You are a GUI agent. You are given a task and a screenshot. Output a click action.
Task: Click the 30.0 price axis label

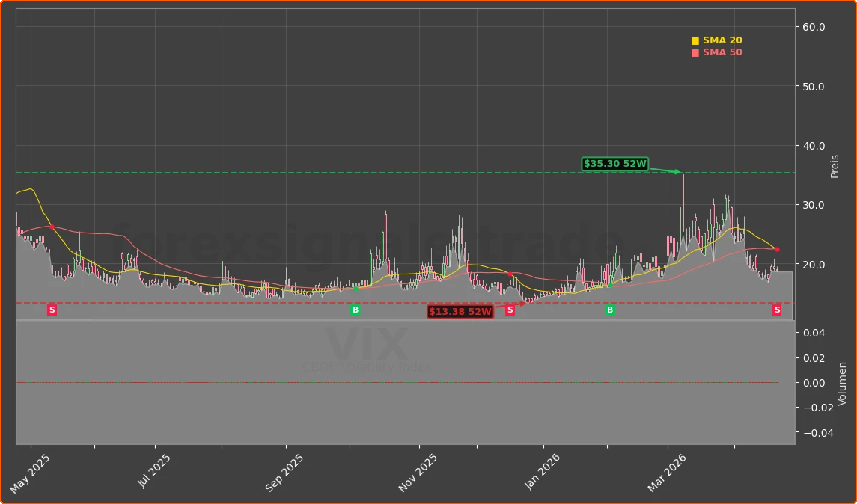click(814, 206)
